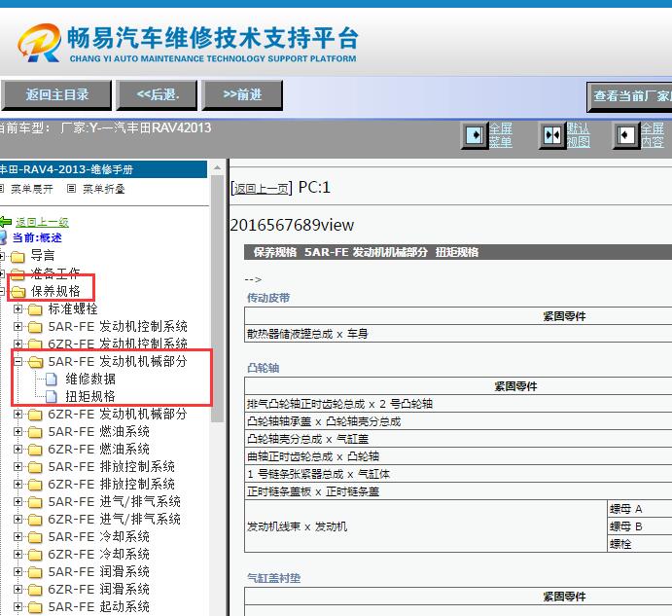Collapse 5AR-FE 发动机机械部分 node
The width and height of the screenshot is (672, 616).
(x=18, y=362)
